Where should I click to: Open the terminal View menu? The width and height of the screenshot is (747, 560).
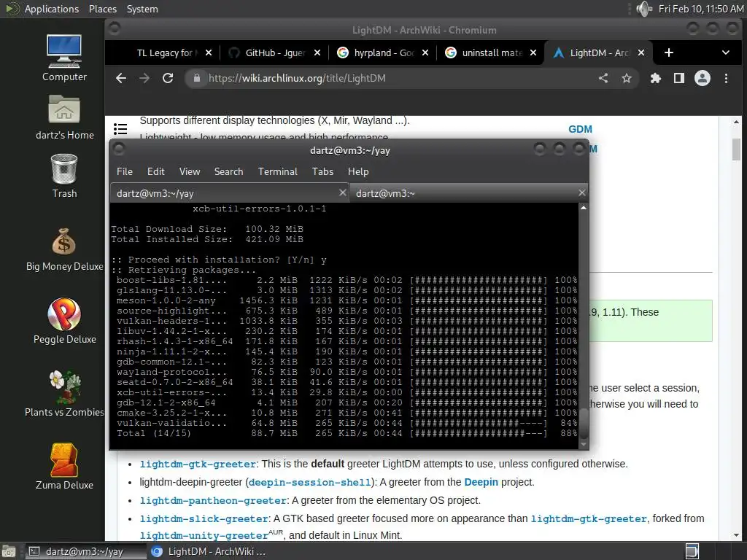189,171
